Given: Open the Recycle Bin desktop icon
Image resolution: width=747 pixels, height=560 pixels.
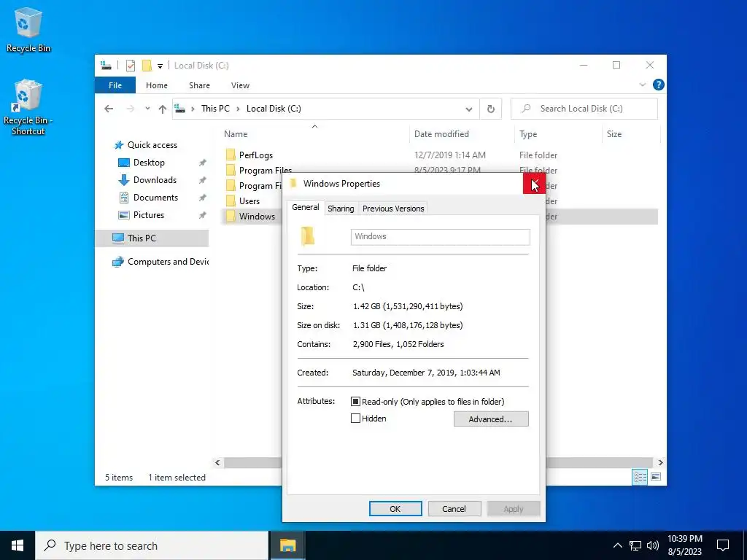Looking at the screenshot, I should point(28,29).
